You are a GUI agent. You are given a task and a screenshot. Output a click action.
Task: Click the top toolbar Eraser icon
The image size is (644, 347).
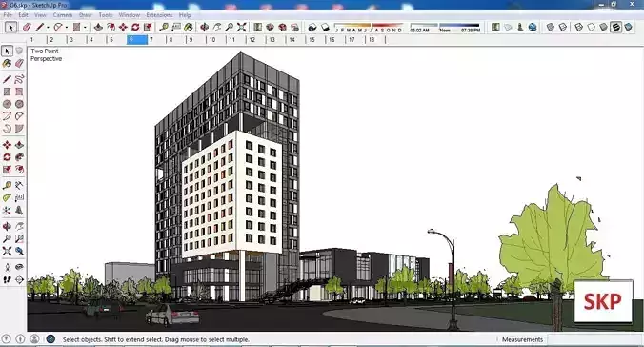pos(27,27)
